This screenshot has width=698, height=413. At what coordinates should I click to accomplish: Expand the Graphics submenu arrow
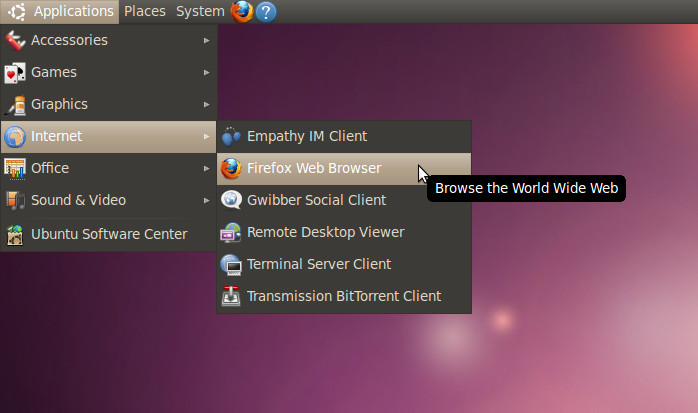206,104
